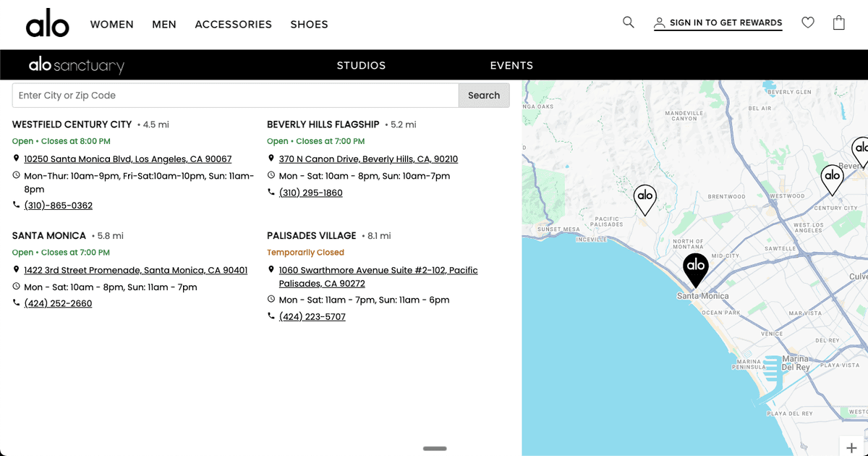This screenshot has width=868, height=456.
Task: Open the shopping bag icon
Action: pyautogui.click(x=839, y=22)
